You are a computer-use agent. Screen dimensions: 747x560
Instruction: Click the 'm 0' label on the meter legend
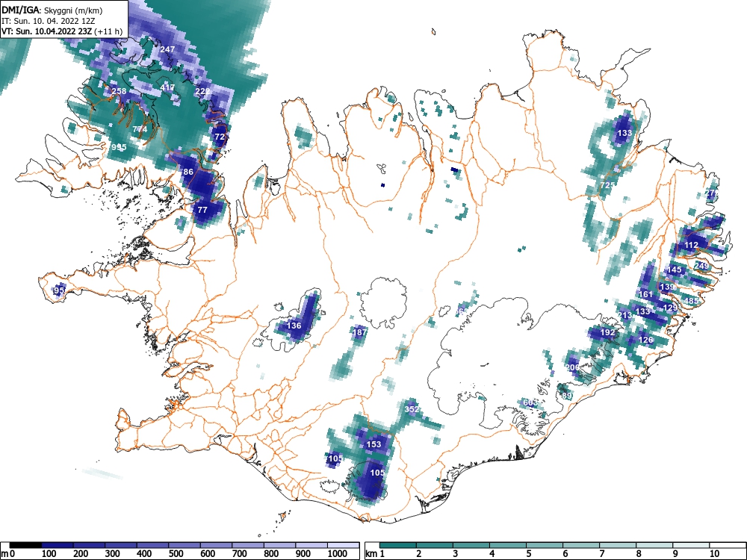pos(7,554)
